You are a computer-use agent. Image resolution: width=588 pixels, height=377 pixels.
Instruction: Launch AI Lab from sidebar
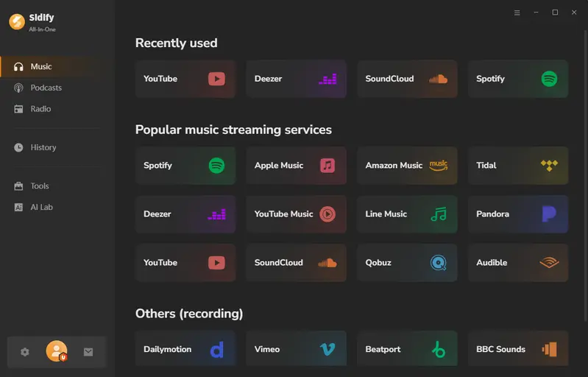coord(41,207)
